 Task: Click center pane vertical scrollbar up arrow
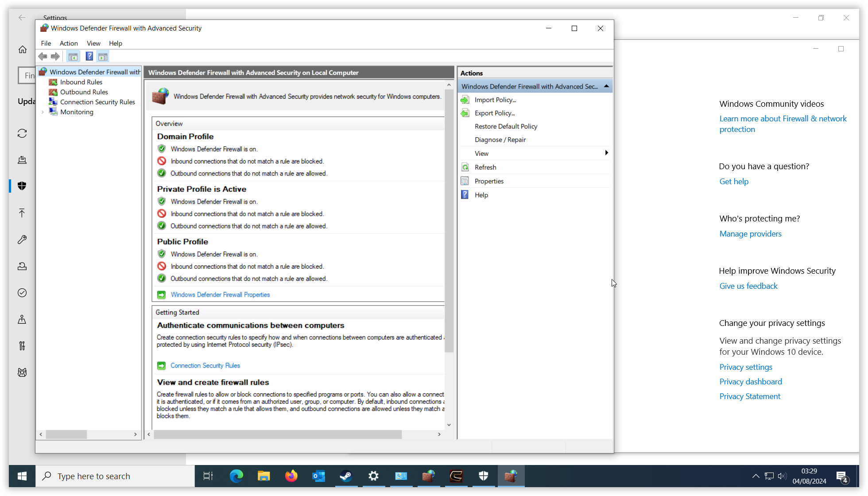pos(449,85)
